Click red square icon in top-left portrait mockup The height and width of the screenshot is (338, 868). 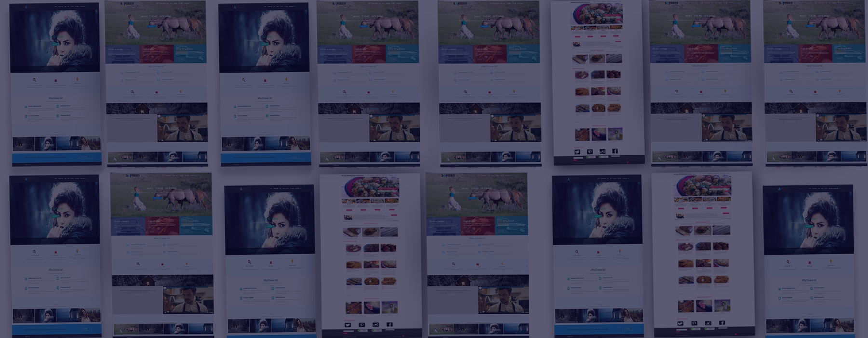point(56,81)
